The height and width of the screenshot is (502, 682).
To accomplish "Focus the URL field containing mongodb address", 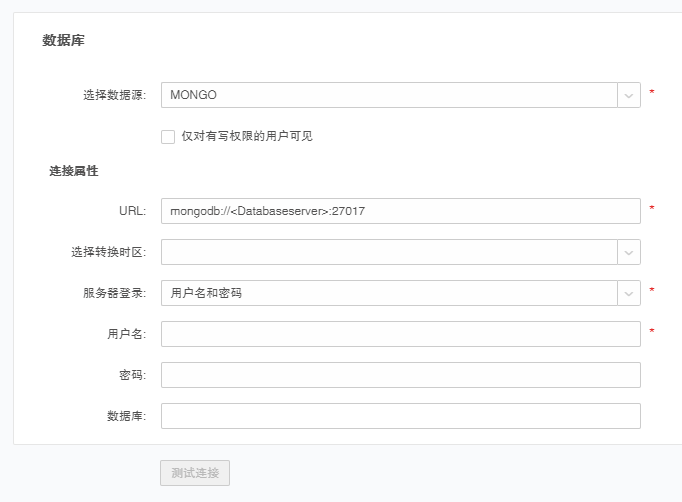I will pos(400,211).
